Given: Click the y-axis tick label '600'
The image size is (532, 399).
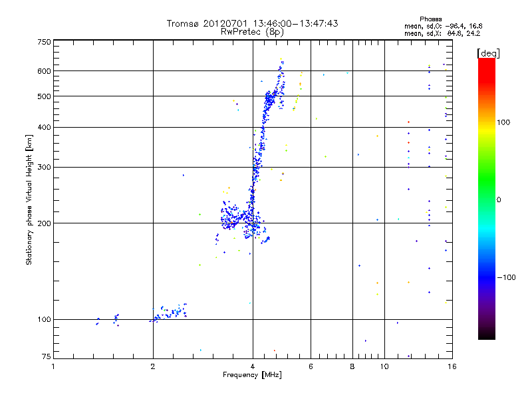Looking at the screenshot, I should point(44,71).
